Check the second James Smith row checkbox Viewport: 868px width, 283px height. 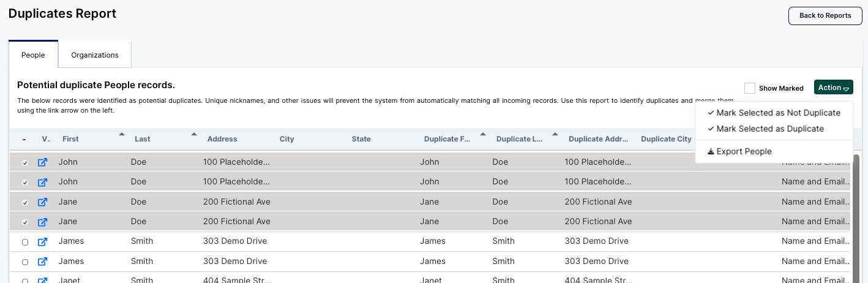click(x=25, y=262)
